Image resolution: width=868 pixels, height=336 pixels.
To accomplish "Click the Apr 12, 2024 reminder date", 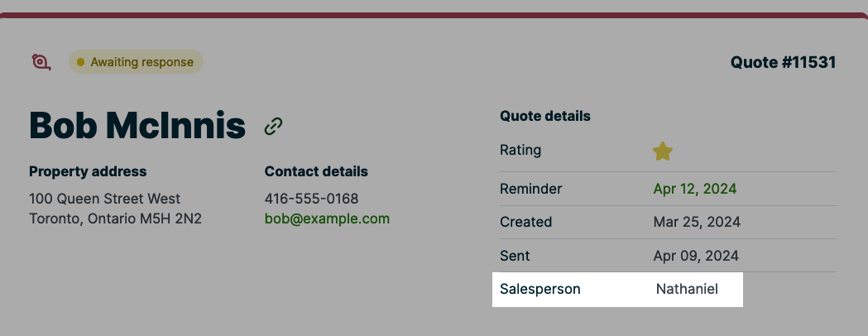I will 694,189.
